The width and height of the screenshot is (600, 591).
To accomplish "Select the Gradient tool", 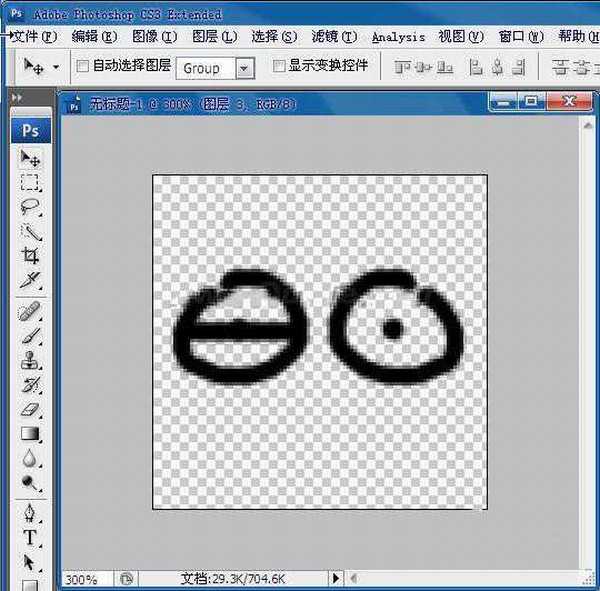I will [x=31, y=433].
